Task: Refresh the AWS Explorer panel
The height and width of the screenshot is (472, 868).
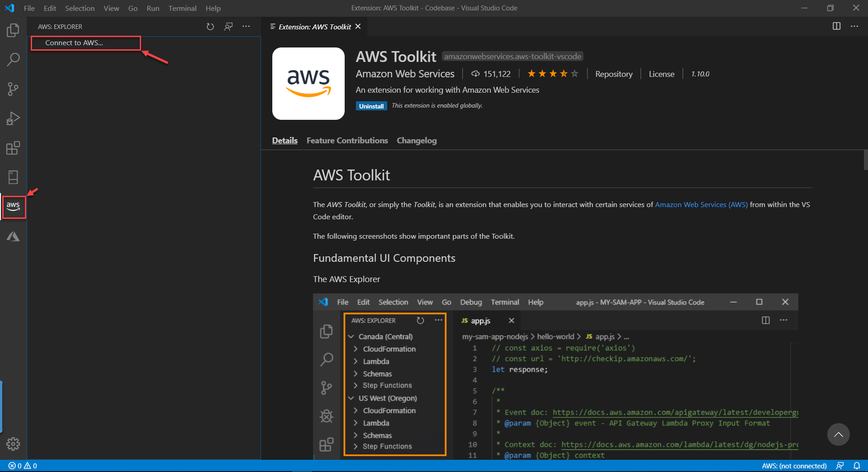Action: point(210,27)
